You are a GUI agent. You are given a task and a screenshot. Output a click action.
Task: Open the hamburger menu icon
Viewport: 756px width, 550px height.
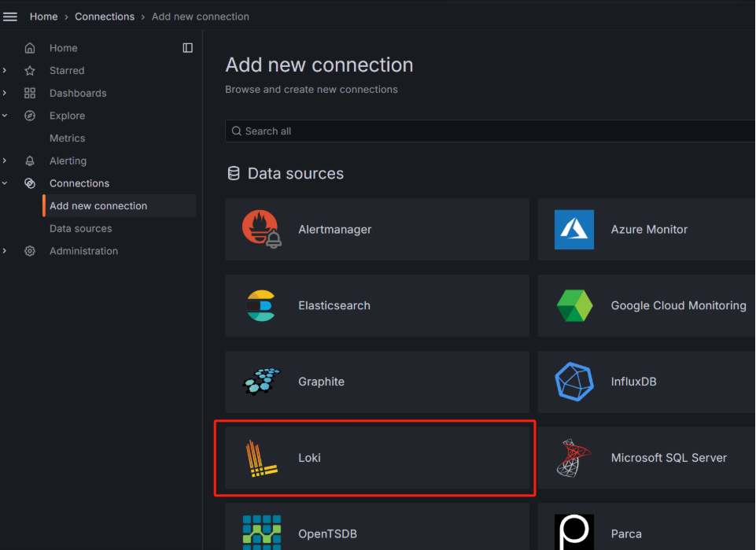[10, 17]
